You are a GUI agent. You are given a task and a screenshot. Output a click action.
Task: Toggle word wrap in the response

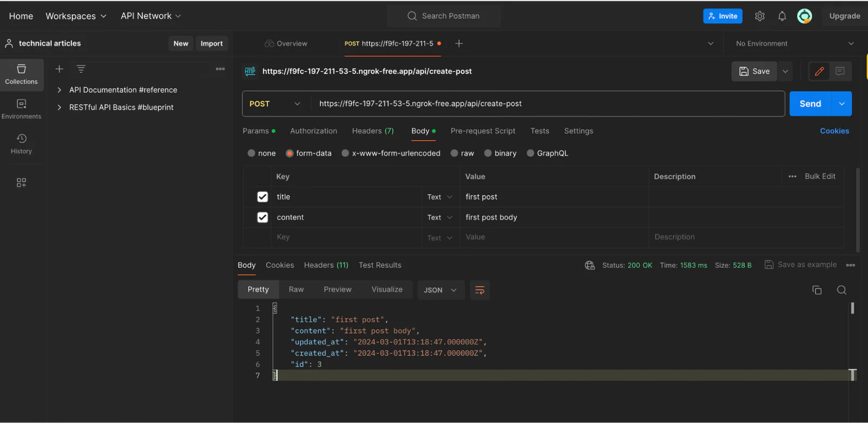480,290
